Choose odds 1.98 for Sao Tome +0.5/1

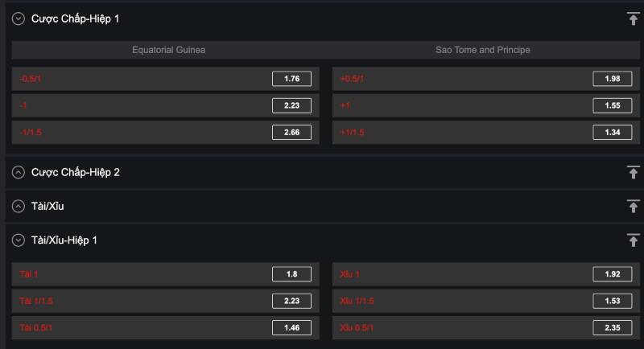tap(612, 79)
